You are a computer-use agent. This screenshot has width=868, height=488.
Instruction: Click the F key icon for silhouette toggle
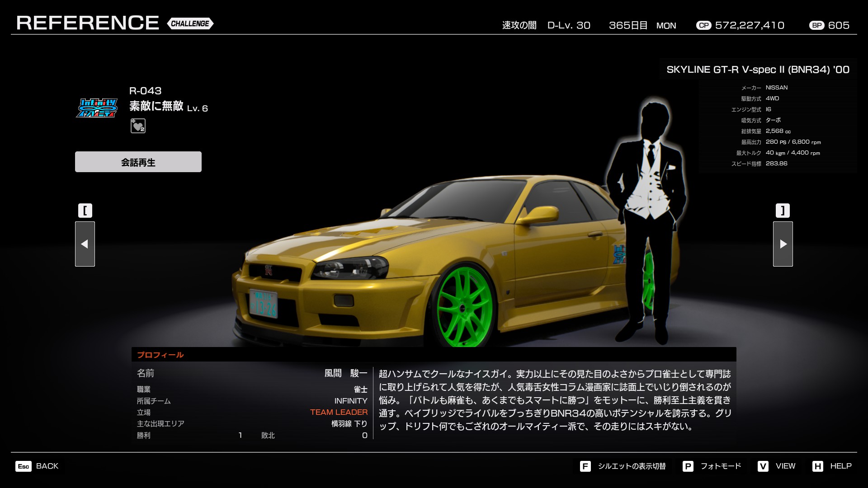coord(585,466)
